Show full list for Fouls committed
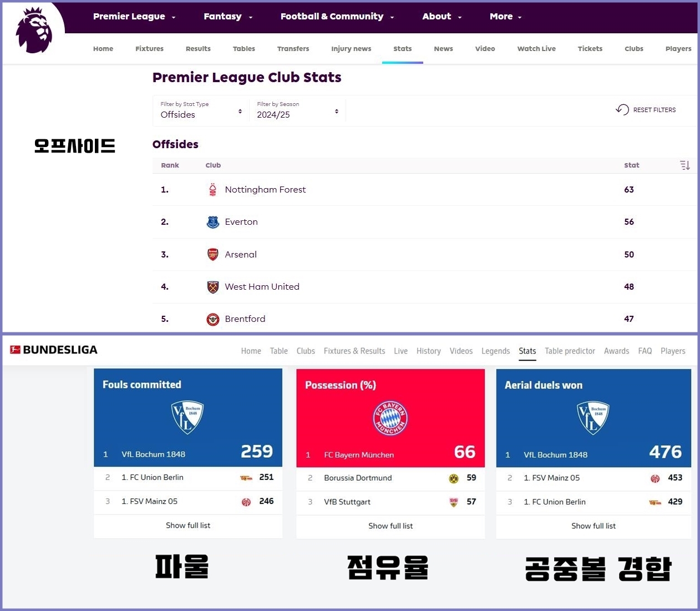The height and width of the screenshot is (611, 700). point(188,526)
